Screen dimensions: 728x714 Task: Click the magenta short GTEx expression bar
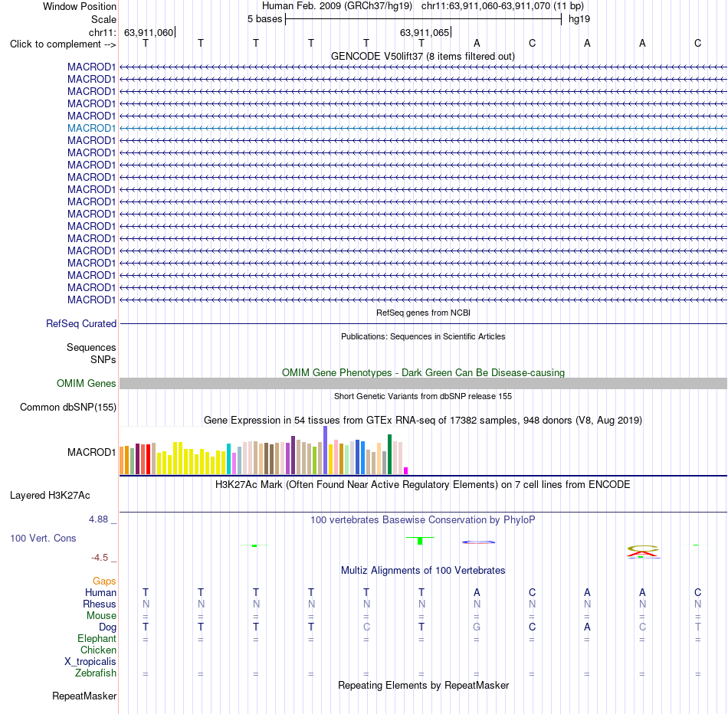click(x=406, y=470)
